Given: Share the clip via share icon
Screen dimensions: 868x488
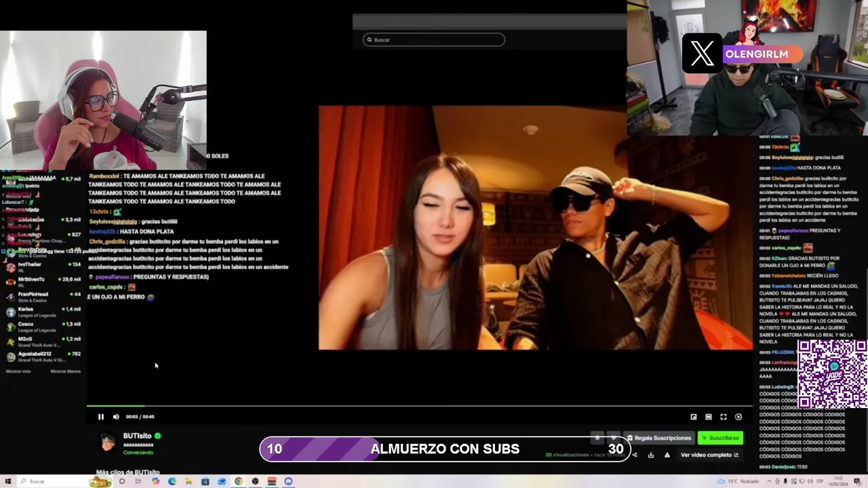Looking at the screenshot, I should point(635,455).
